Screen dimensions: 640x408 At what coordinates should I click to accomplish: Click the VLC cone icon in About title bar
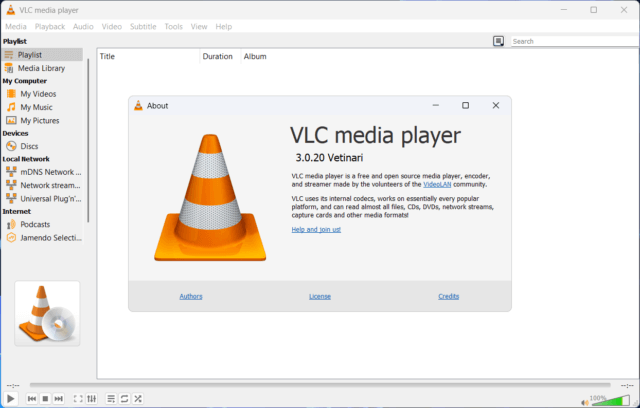click(138, 106)
